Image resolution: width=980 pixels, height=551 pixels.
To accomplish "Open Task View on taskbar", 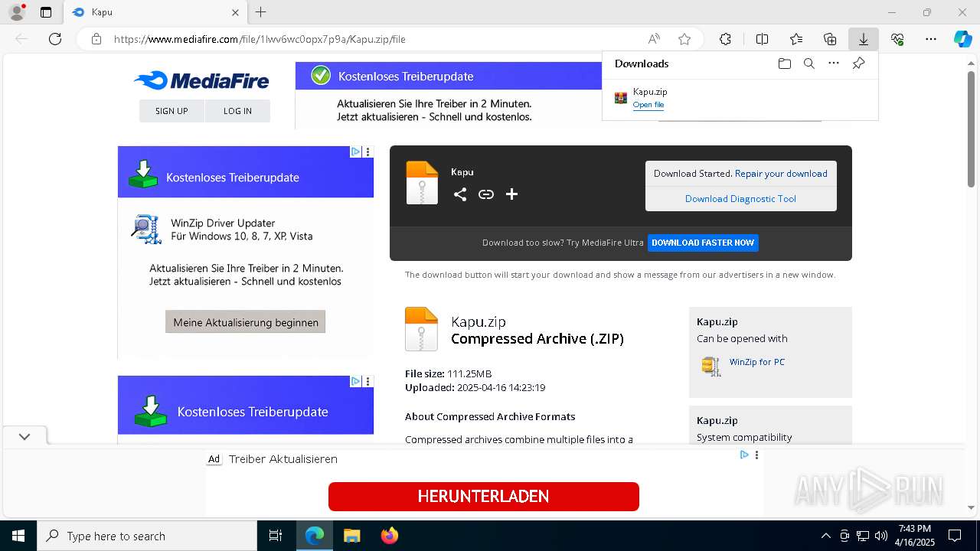I will (x=276, y=536).
